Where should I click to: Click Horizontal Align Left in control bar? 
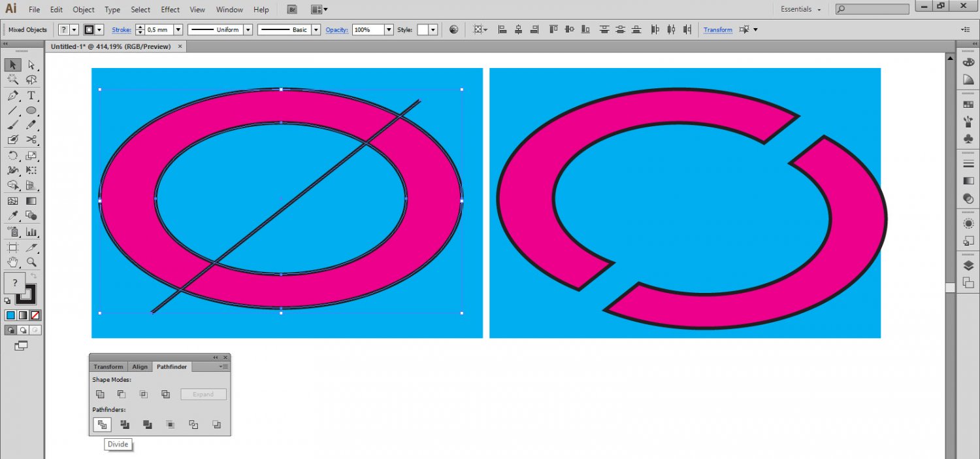pyautogui.click(x=502, y=29)
